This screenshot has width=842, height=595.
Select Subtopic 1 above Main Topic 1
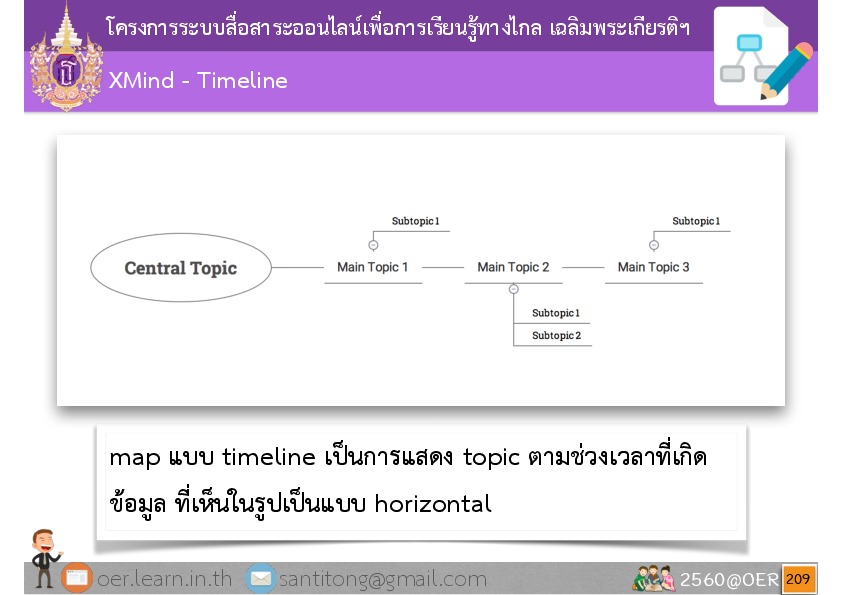415,221
